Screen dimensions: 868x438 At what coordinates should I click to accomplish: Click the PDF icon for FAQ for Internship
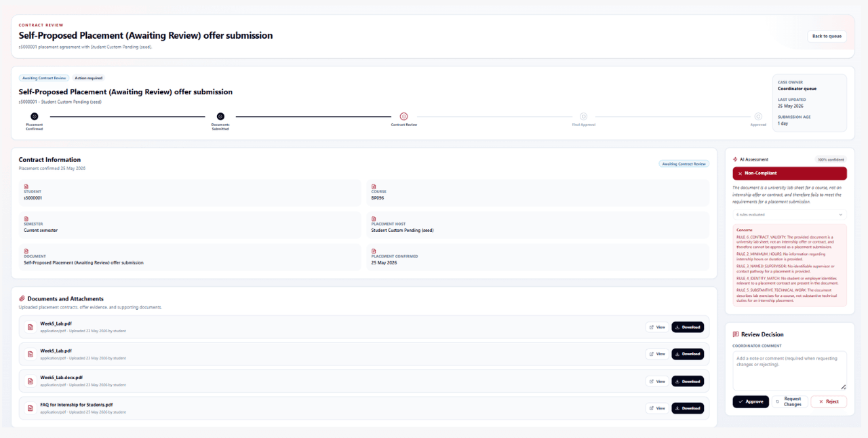[30, 408]
